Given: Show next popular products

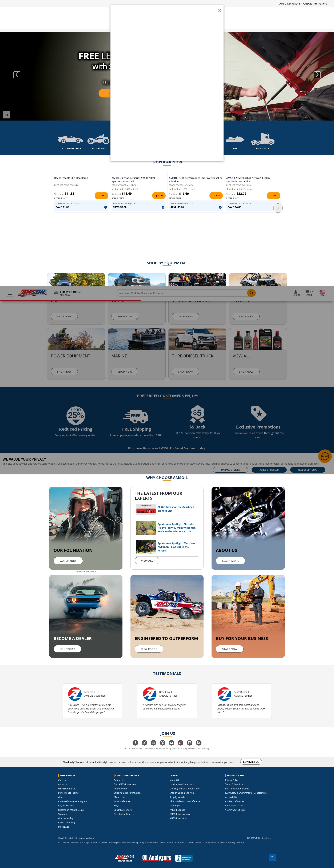Looking at the screenshot, I should pos(278,208).
